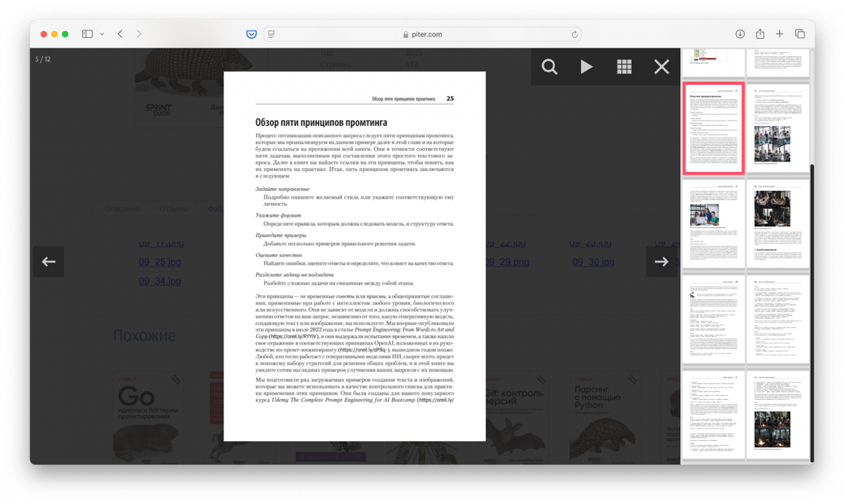Viewport: 845px width, 504px height.
Task: Go to the next page with the right arrow
Action: click(x=661, y=261)
